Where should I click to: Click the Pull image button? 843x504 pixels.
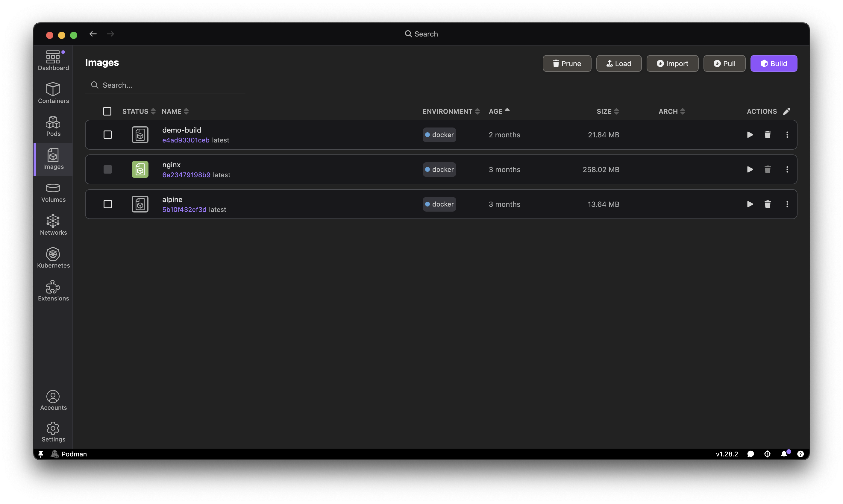point(724,63)
